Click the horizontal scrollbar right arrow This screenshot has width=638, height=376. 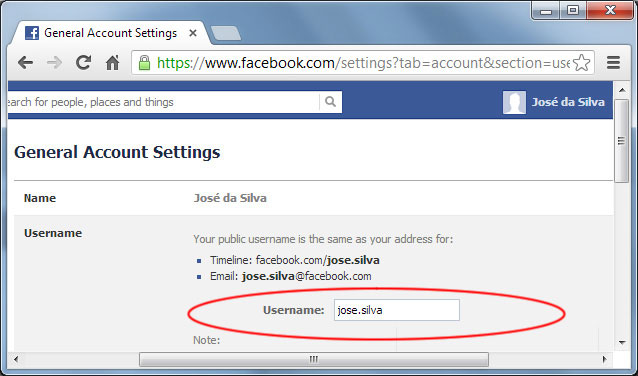tap(605, 359)
